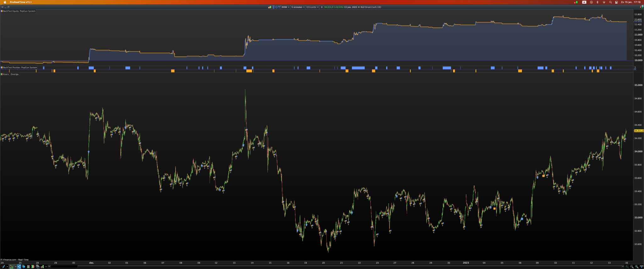Select the drawing pencil tool
The image size is (644, 269).
[x=3, y=266]
